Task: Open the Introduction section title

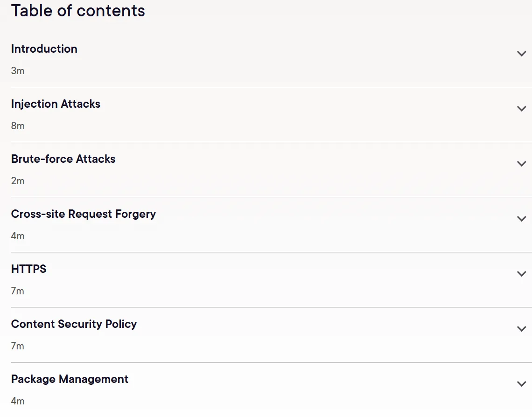Action: click(44, 49)
